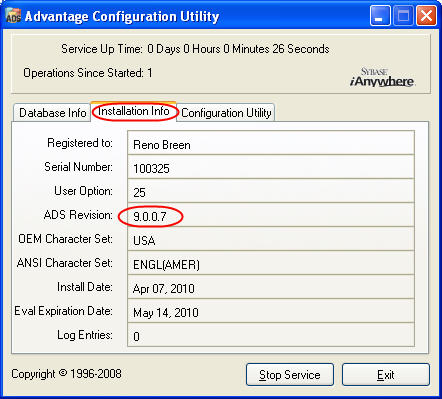Click the ANSI Character Set value ENGL(AMER)
The height and width of the screenshot is (399, 442).
pyautogui.click(x=271, y=263)
